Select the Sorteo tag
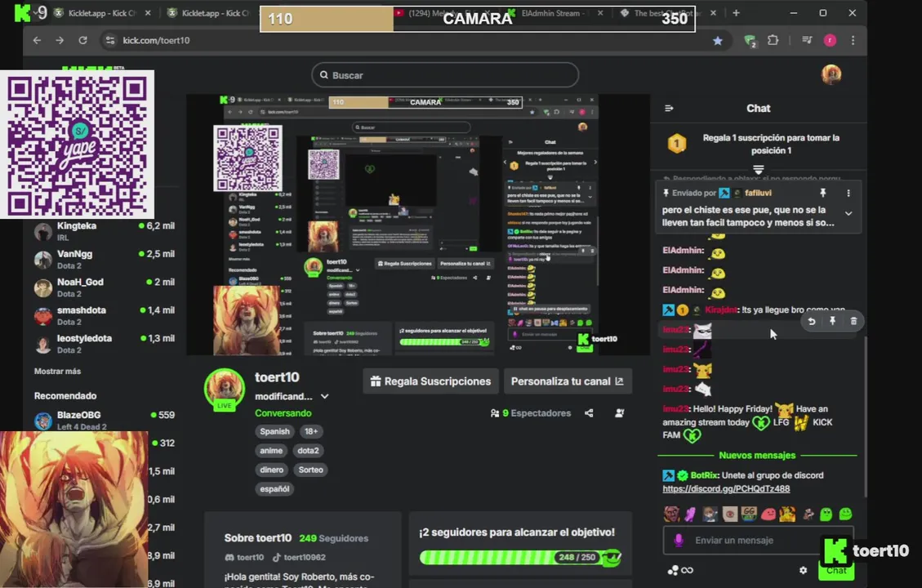 (310, 470)
